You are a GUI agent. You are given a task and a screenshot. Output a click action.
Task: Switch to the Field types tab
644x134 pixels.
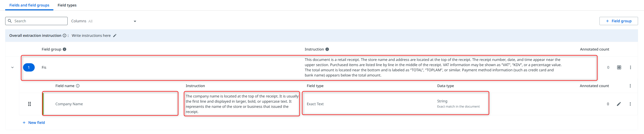67,5
